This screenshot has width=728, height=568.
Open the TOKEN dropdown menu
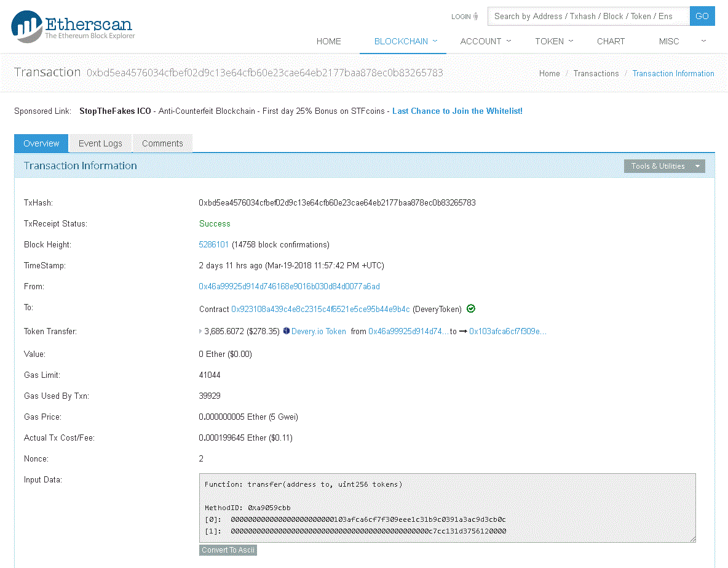(x=553, y=41)
